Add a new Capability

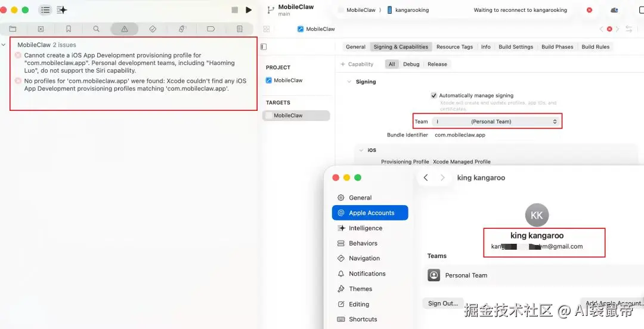coord(357,64)
